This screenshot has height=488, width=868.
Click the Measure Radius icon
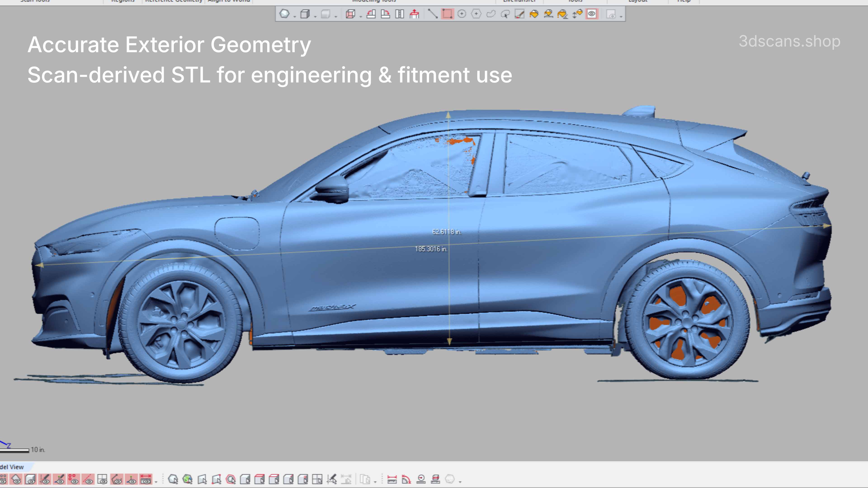tap(421, 479)
